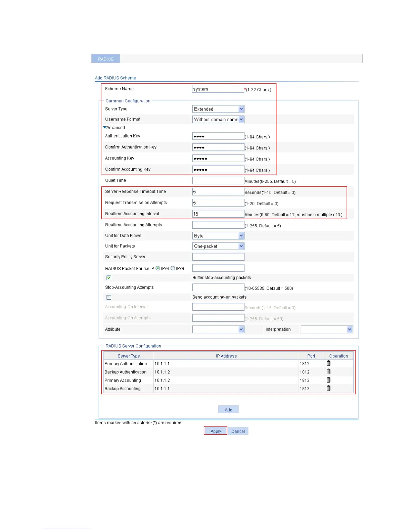The image size is (411, 532).
Task: Delete the Primary Authentication server entry
Action: [328, 363]
